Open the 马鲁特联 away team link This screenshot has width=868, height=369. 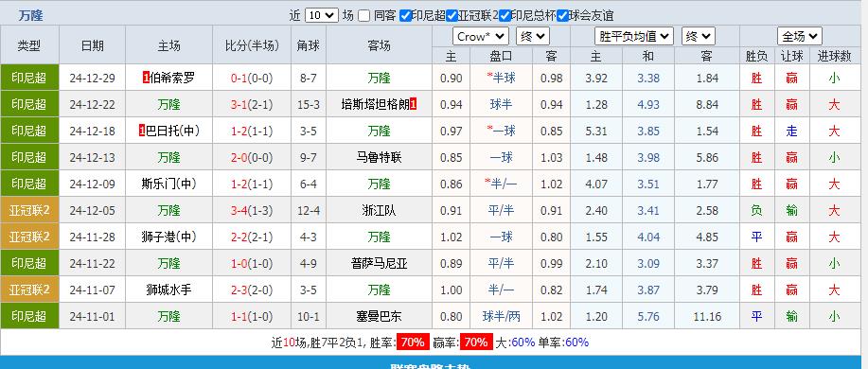380,158
